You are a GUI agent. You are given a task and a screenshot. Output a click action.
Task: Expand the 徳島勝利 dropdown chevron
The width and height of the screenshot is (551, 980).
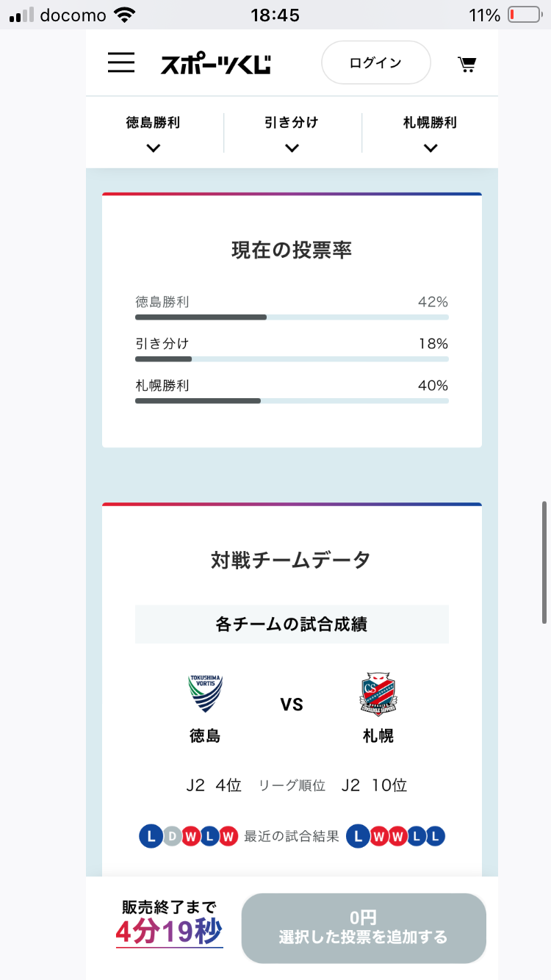click(x=153, y=148)
